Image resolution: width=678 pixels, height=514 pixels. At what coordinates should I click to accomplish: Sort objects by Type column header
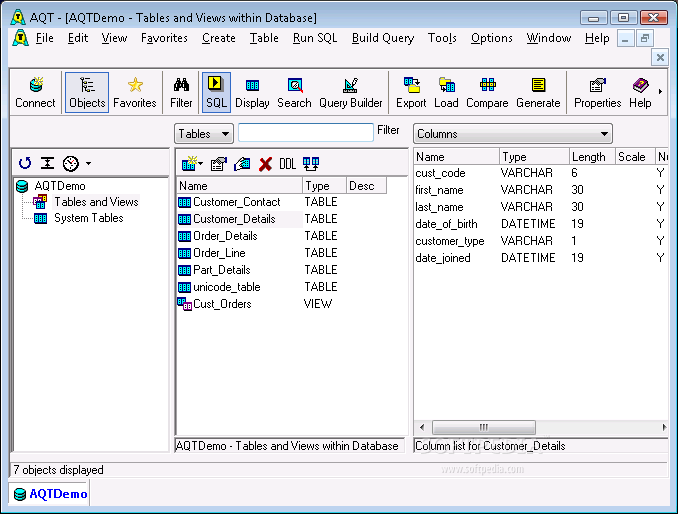coord(324,186)
